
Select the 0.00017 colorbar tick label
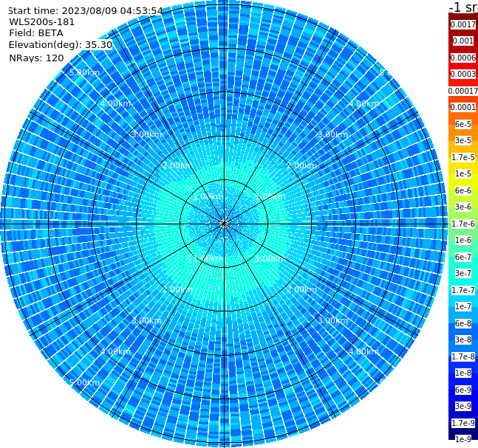pos(463,91)
